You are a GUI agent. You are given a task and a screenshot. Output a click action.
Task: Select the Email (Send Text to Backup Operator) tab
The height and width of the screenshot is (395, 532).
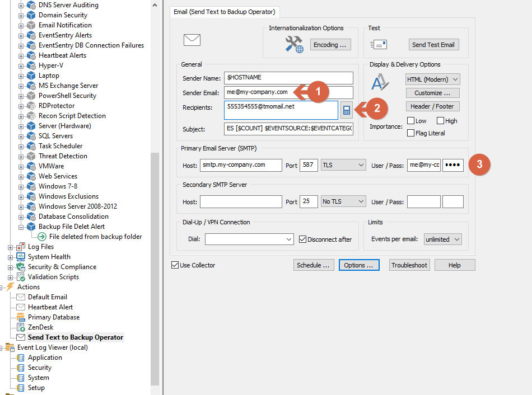[224, 12]
